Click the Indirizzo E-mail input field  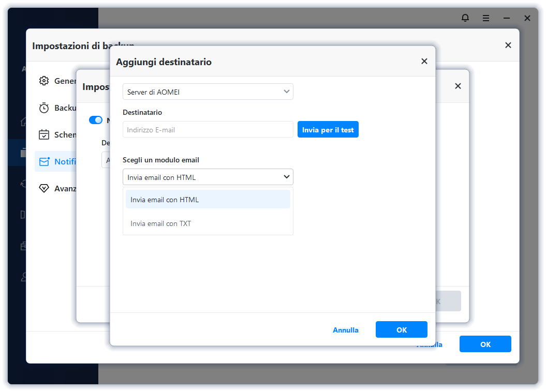point(208,130)
